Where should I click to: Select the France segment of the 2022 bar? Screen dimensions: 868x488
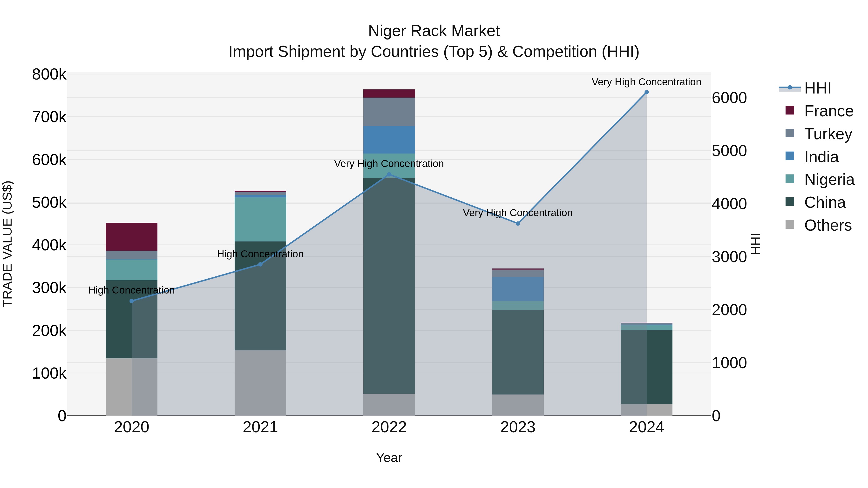tap(389, 94)
